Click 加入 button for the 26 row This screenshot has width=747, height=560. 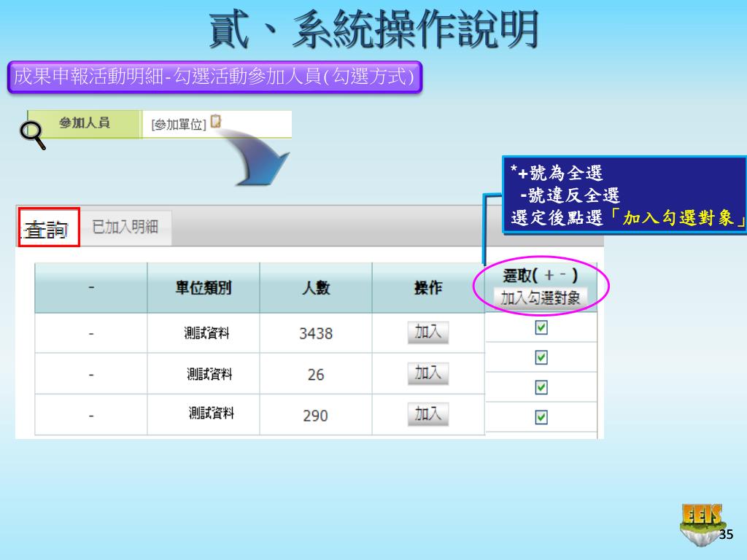(427, 373)
